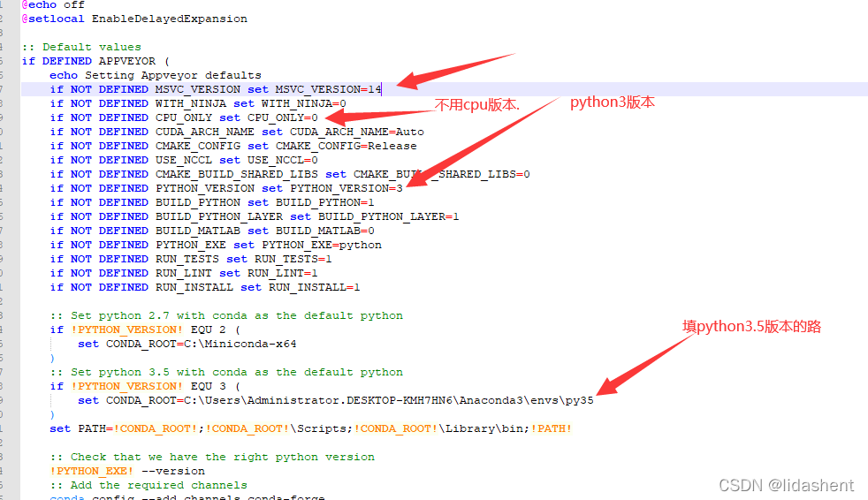The height and width of the screenshot is (500, 868).
Task: Click the 'set PATH=!CONDA_ROOT!' line
Action: [310, 428]
